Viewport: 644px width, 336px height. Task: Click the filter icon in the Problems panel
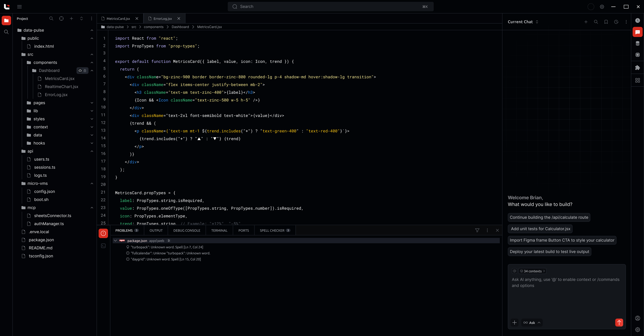[478, 230]
